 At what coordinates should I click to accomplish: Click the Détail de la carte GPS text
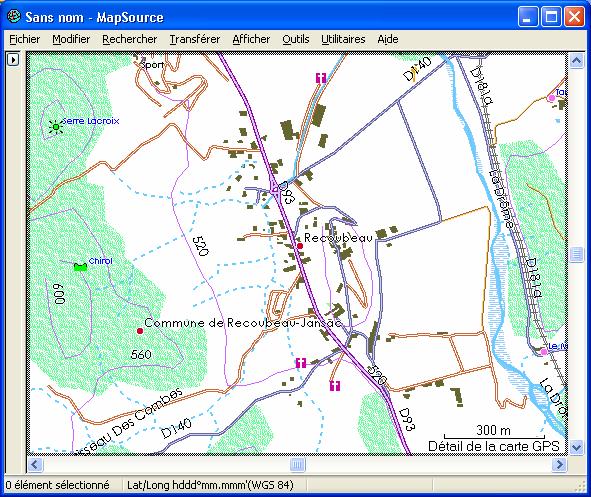(494, 446)
